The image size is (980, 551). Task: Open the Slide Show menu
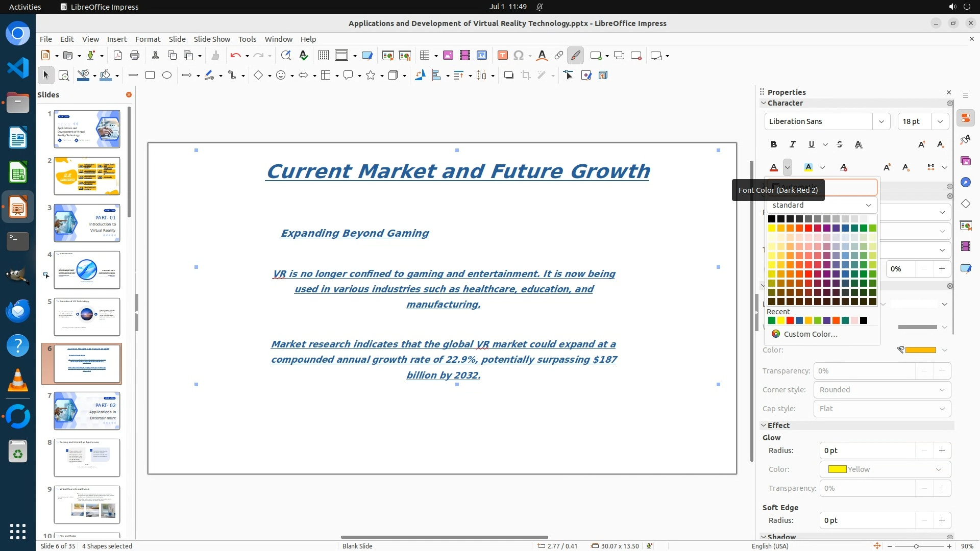tap(212, 39)
